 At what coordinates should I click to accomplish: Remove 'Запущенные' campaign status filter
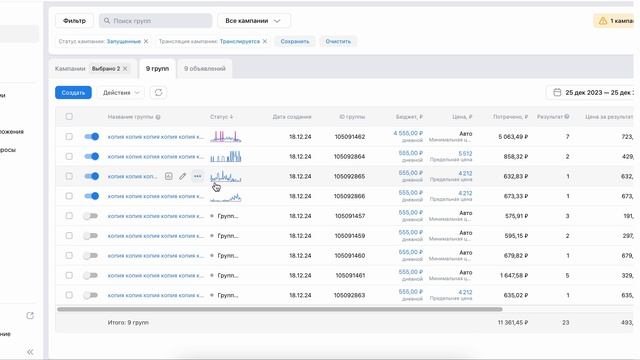click(146, 41)
